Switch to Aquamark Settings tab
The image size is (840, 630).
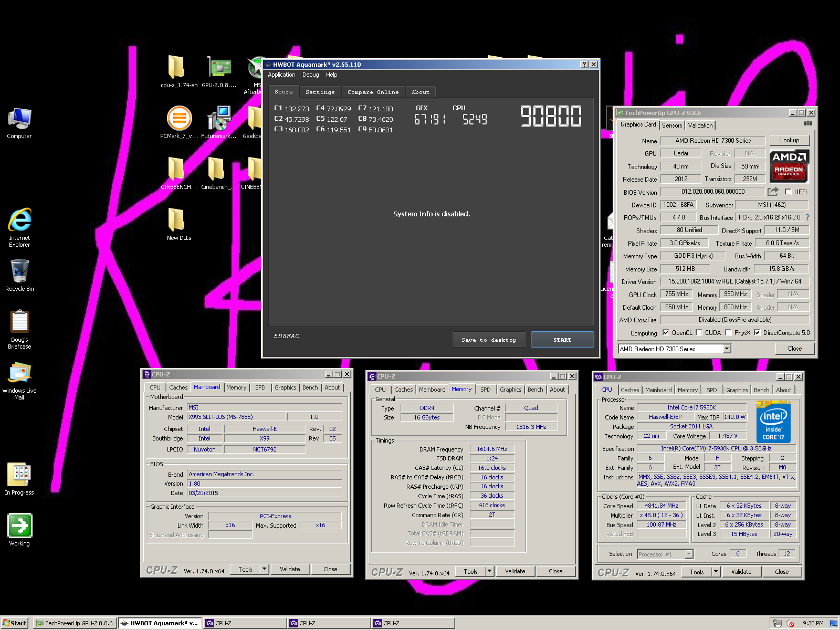(x=320, y=92)
